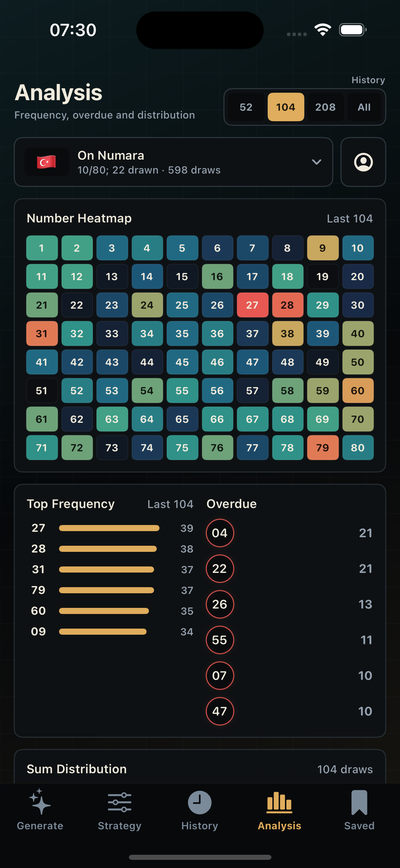400x868 pixels.
Task: Tap overdue number 22 circle
Action: 220,568
